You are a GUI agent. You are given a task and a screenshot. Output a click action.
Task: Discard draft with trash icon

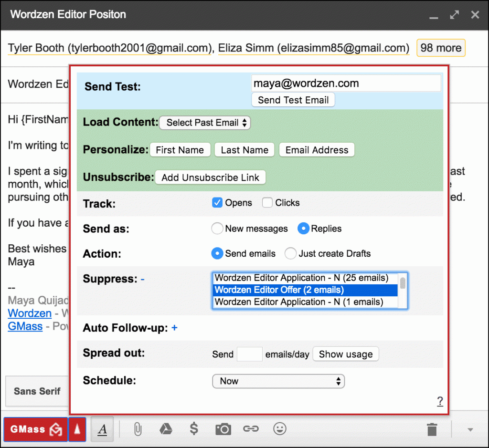432,429
